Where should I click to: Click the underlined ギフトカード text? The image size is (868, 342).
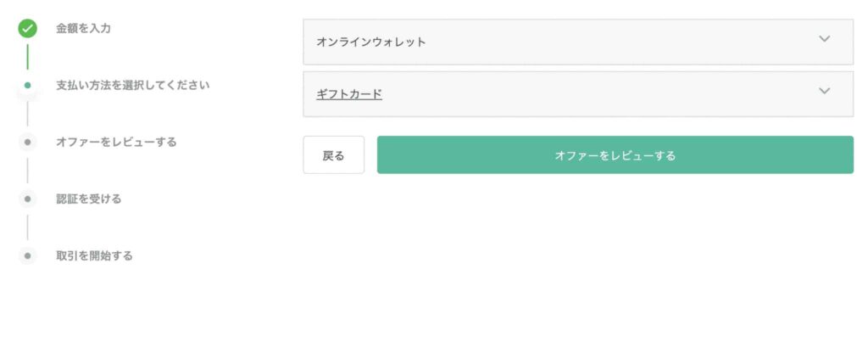[x=349, y=94]
